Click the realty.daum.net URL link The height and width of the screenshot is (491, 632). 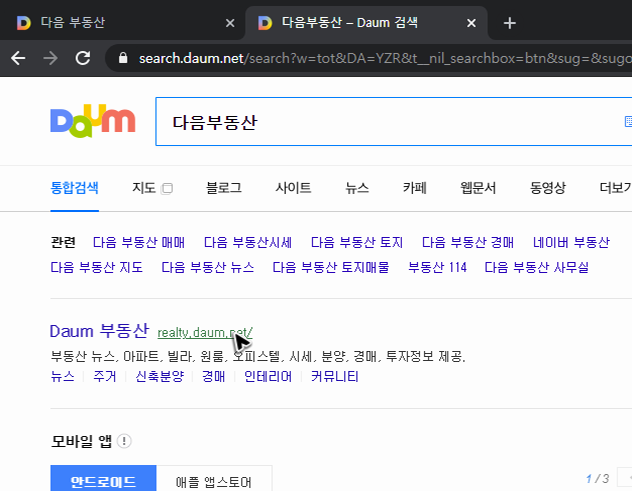point(205,333)
